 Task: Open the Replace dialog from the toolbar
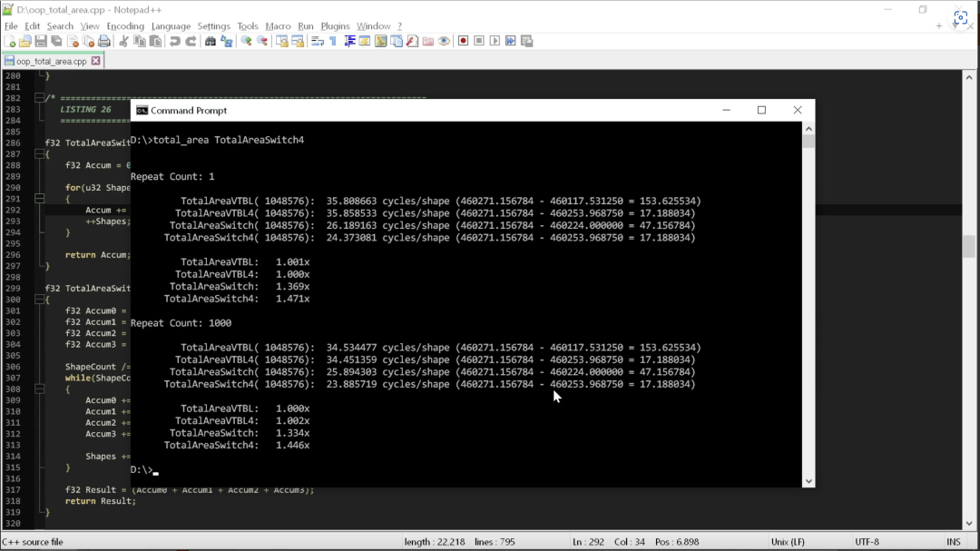coord(227,41)
